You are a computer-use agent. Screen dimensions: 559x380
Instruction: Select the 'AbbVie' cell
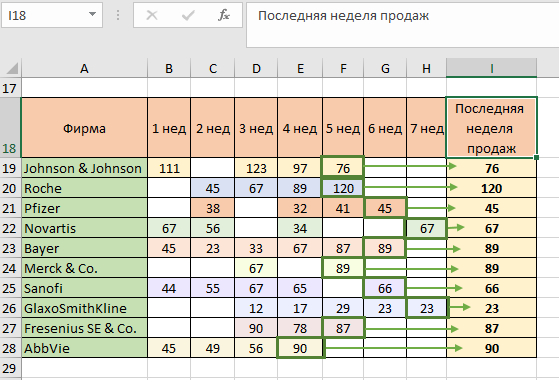84,348
